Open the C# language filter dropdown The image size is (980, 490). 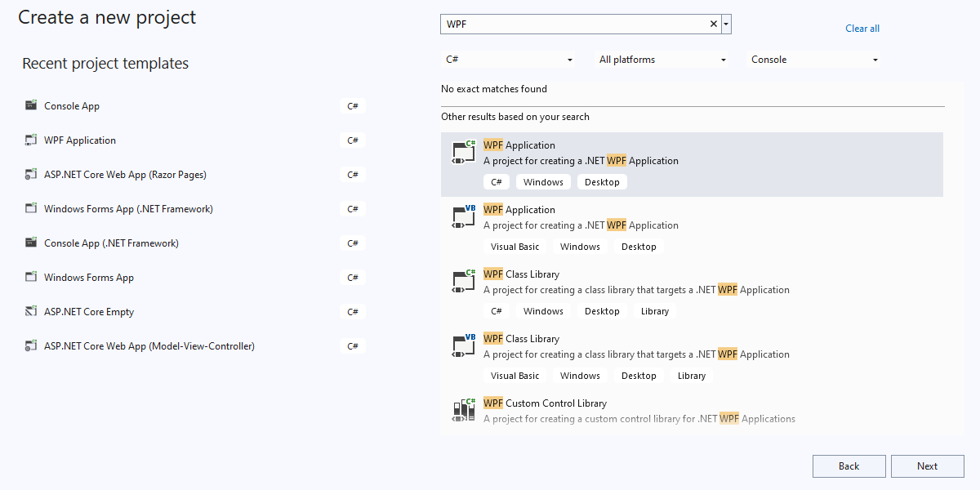509,60
